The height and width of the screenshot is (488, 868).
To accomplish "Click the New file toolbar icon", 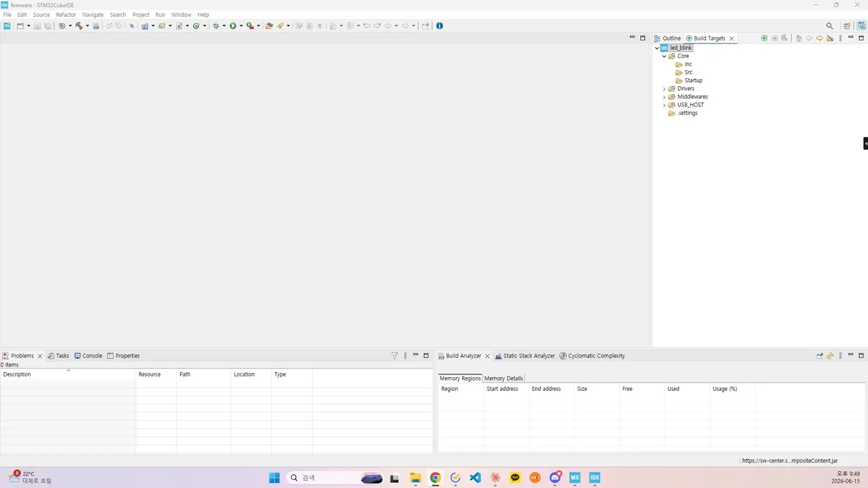I will (x=20, y=26).
